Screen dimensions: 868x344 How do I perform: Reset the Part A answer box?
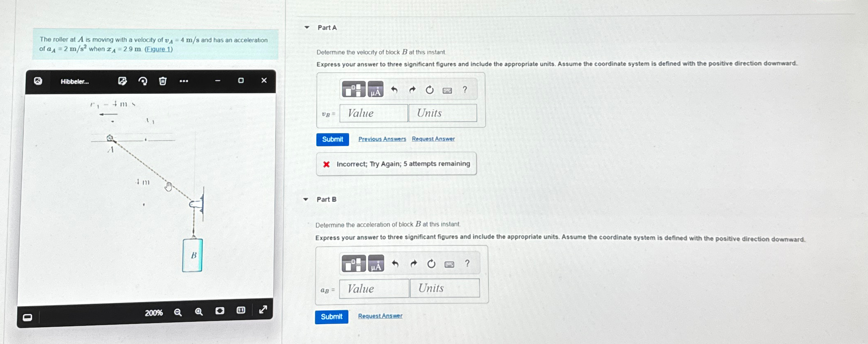pyautogui.click(x=430, y=90)
